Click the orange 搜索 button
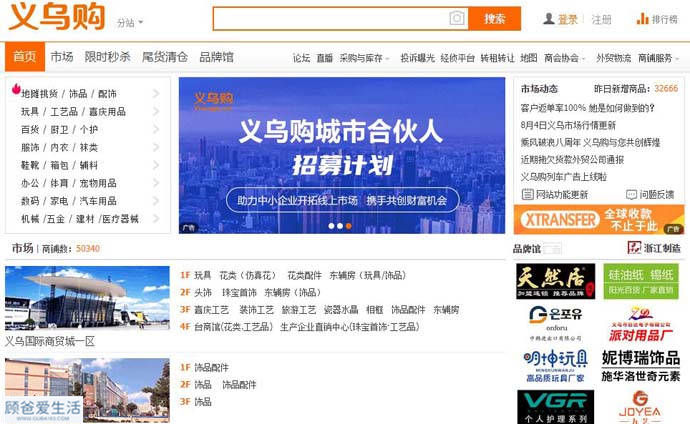Viewport: 690px width, 424px height. 495,18
